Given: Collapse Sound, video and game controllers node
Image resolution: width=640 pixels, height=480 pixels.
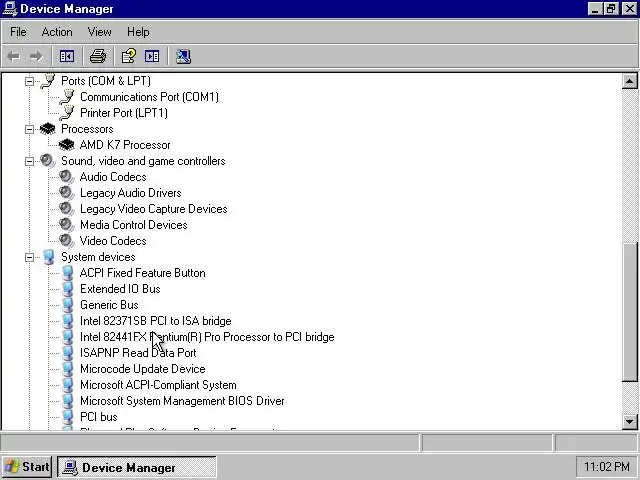Looking at the screenshot, I should click(29, 161).
